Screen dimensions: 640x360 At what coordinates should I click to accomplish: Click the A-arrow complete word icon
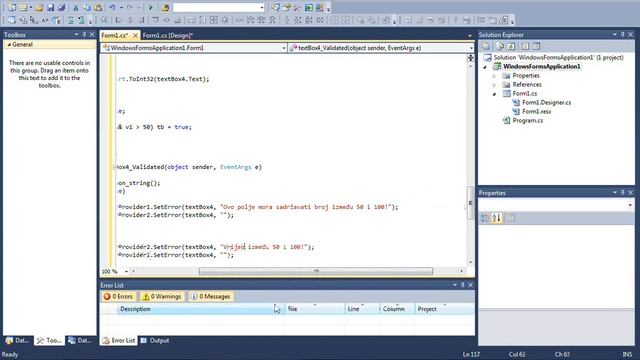45,20
